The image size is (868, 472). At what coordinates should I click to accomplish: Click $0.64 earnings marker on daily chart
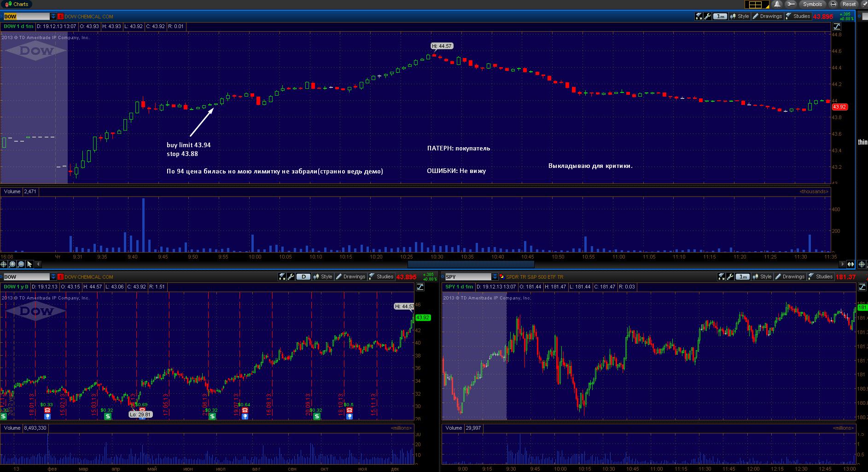(x=244, y=410)
